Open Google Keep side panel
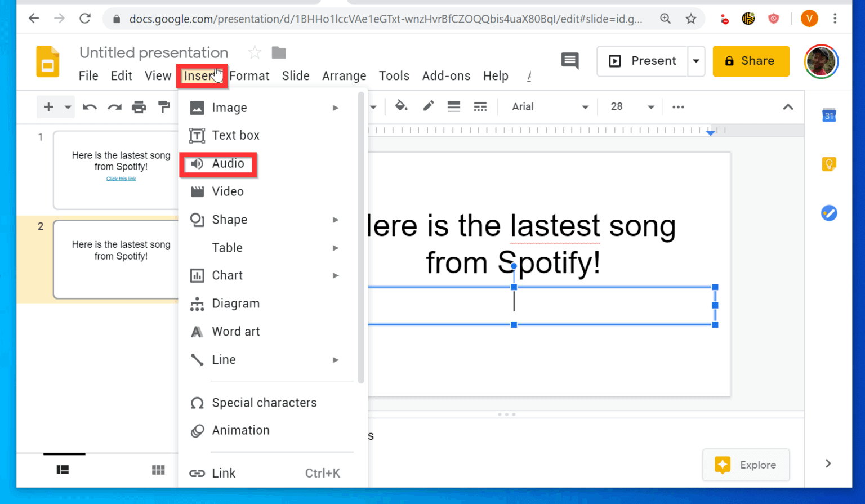865x504 pixels. point(829,164)
